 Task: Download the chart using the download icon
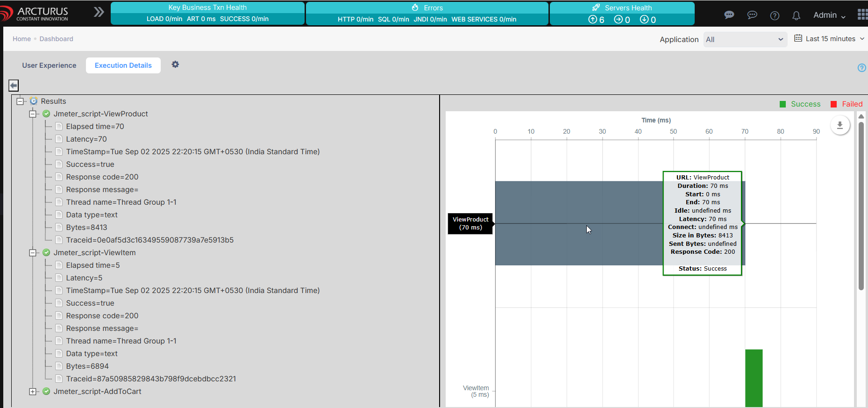[x=840, y=125]
